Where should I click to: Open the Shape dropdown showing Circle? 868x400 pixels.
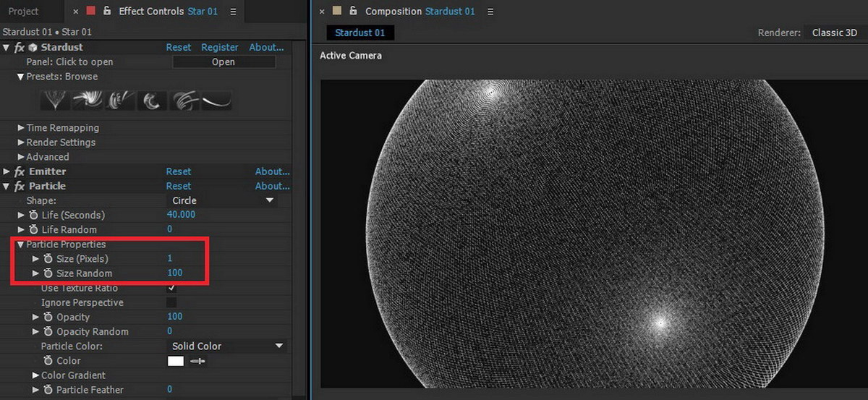(x=222, y=200)
